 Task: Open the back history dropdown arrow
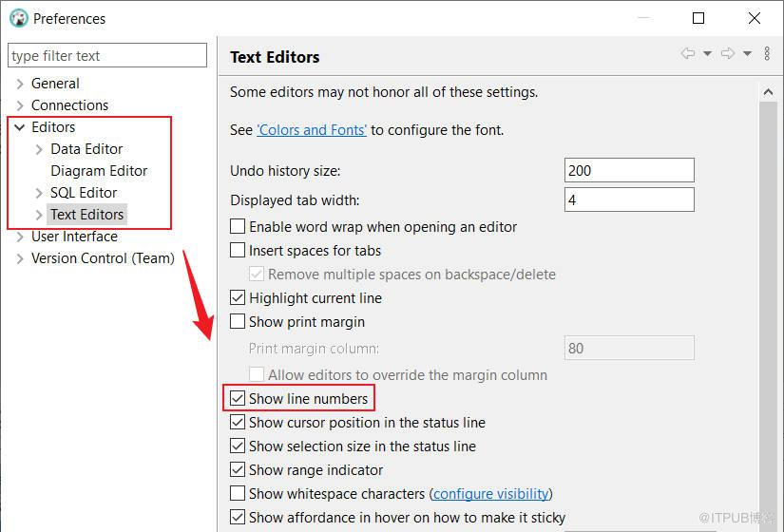pyautogui.click(x=707, y=54)
